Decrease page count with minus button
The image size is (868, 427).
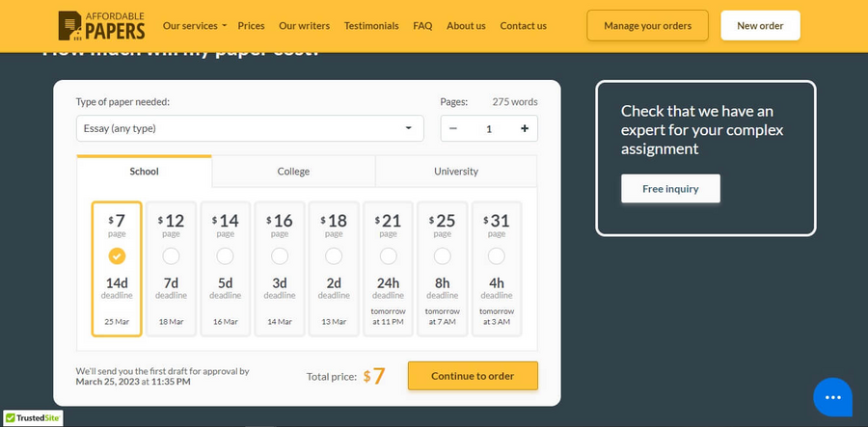coord(453,128)
